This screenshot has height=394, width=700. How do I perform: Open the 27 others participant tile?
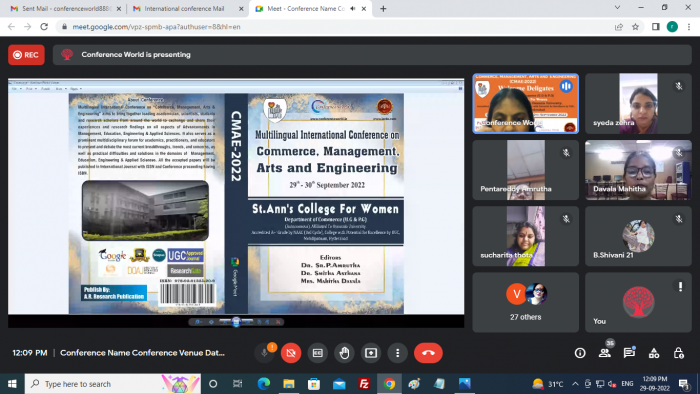click(x=525, y=302)
